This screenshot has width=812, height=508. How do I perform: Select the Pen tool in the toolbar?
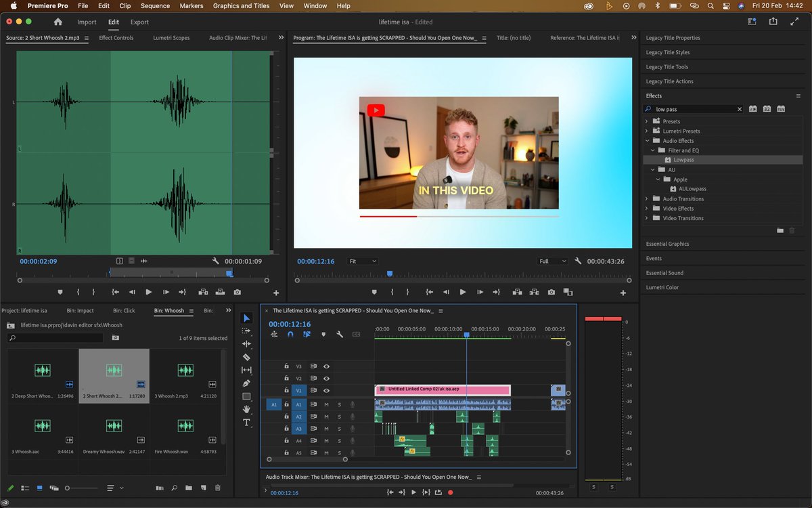coord(246,383)
